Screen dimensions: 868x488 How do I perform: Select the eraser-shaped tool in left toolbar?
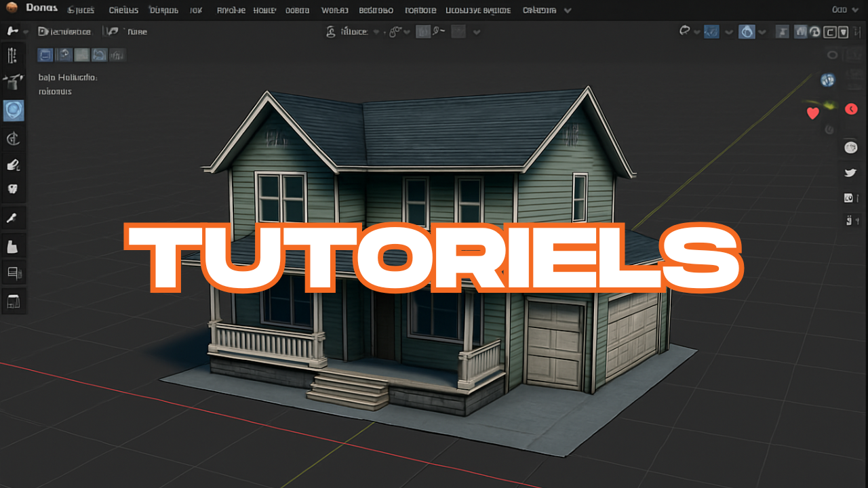(x=13, y=165)
